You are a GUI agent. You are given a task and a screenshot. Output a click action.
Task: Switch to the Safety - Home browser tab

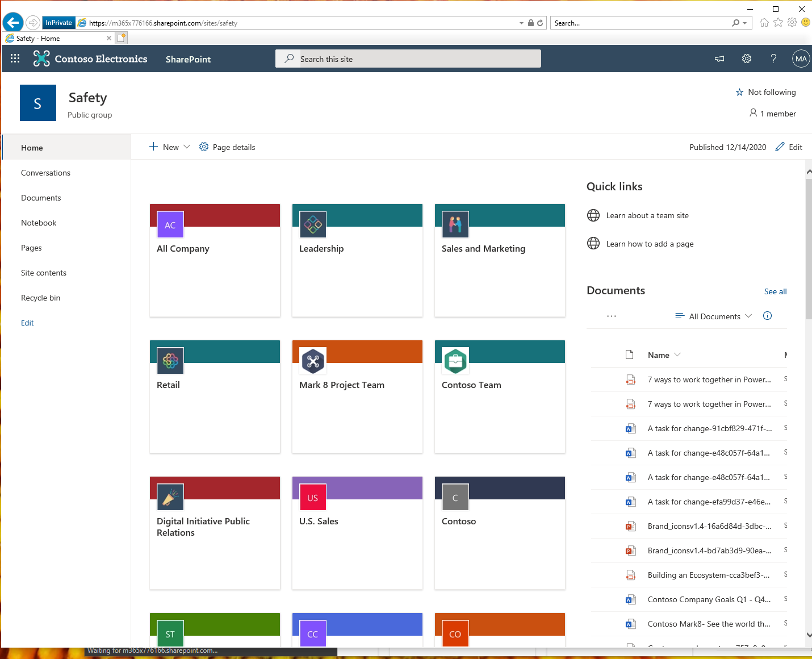coord(51,38)
